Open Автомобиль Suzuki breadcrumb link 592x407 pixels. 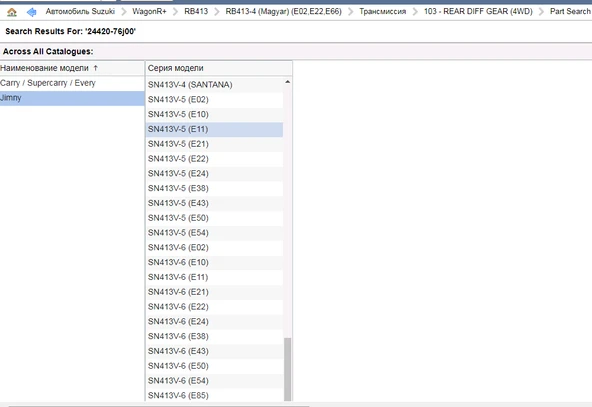click(x=80, y=11)
